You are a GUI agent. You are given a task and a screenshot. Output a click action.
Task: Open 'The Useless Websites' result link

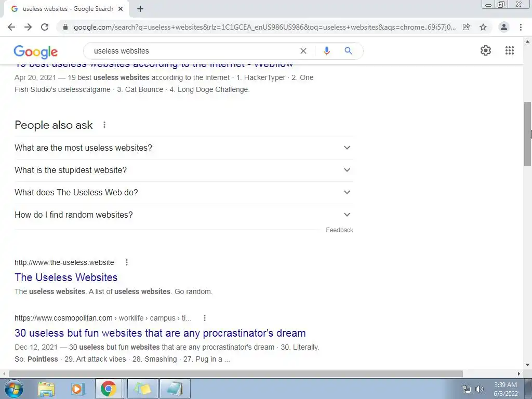click(66, 277)
